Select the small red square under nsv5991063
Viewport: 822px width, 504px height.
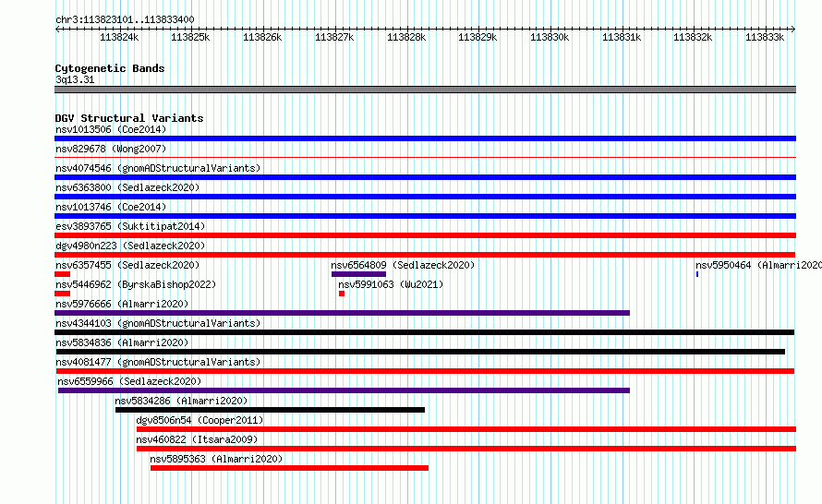342,294
